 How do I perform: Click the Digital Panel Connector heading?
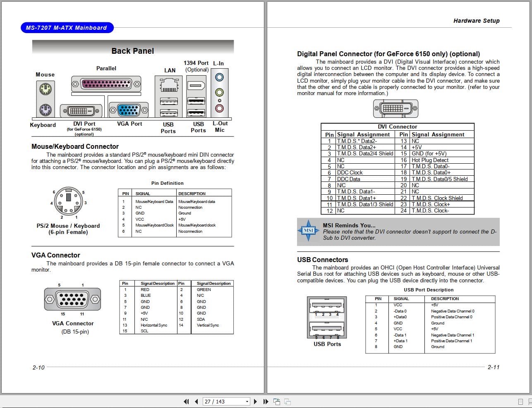coord(388,54)
